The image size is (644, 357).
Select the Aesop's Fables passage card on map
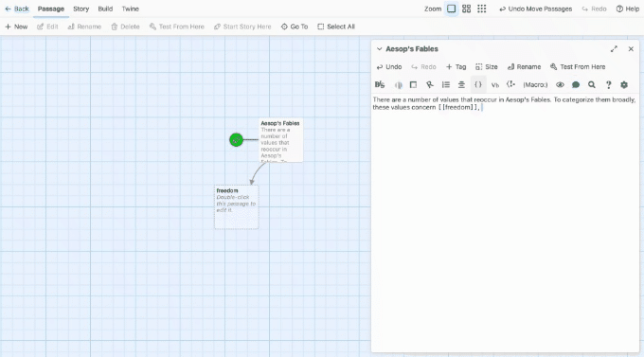point(281,140)
